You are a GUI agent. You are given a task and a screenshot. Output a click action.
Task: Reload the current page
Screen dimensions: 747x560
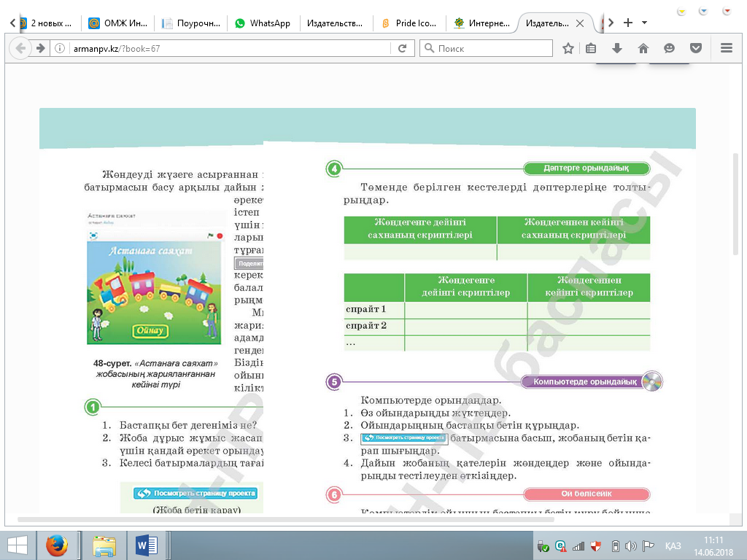click(402, 48)
